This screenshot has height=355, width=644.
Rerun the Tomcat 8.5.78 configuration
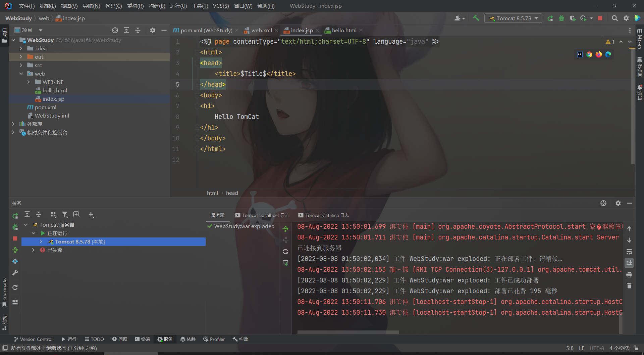(550, 18)
